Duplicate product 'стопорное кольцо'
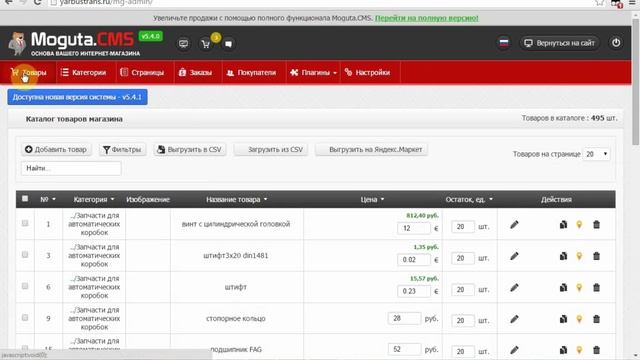Image resolution: width=640 pixels, height=360 pixels. click(563, 319)
